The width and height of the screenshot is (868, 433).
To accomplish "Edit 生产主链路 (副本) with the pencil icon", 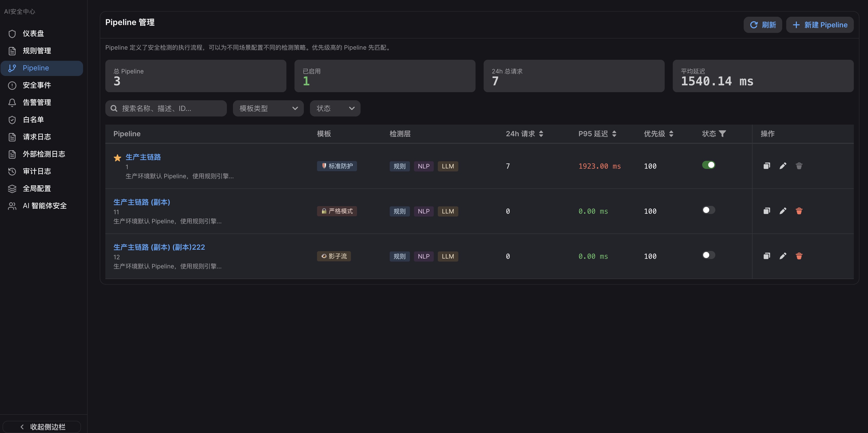I will (x=783, y=211).
